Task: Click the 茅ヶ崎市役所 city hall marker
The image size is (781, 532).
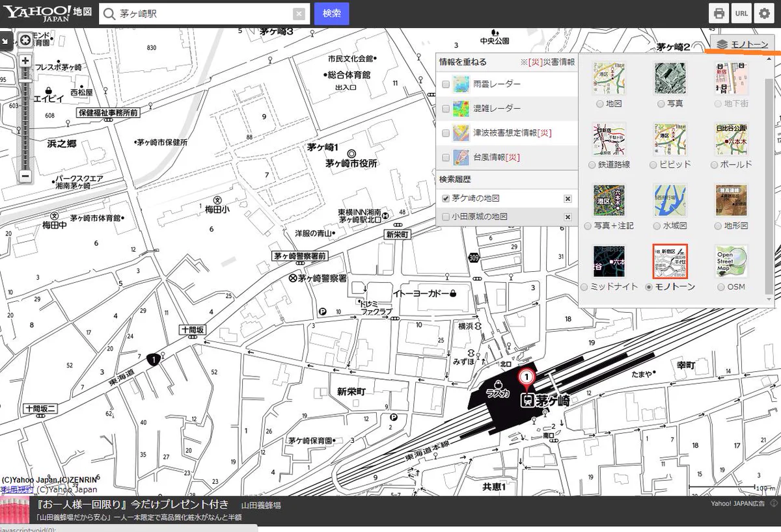Action: [351, 154]
